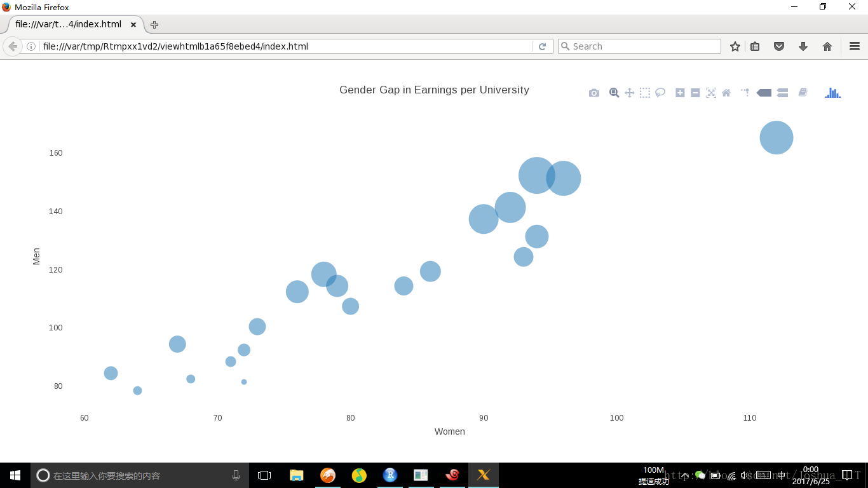Viewport: 868px width, 488px height.
Task: Open the notebook icon in the chart modebar
Action: coord(803,93)
